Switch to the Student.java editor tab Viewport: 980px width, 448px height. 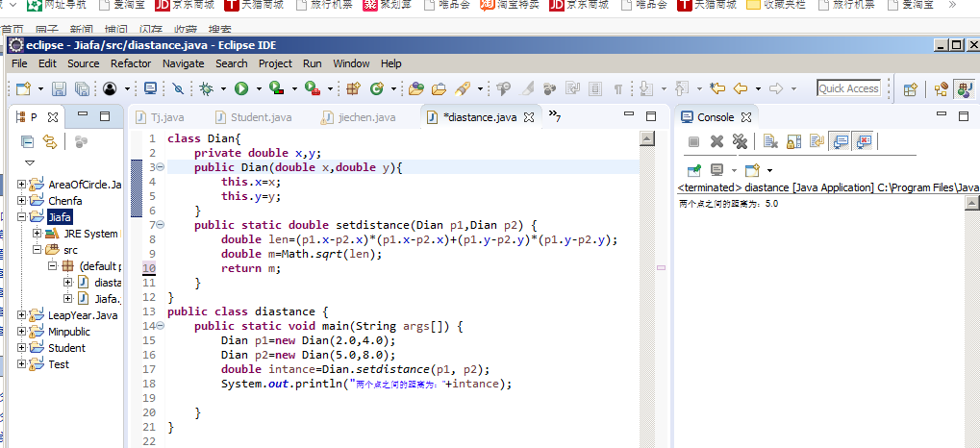click(260, 117)
